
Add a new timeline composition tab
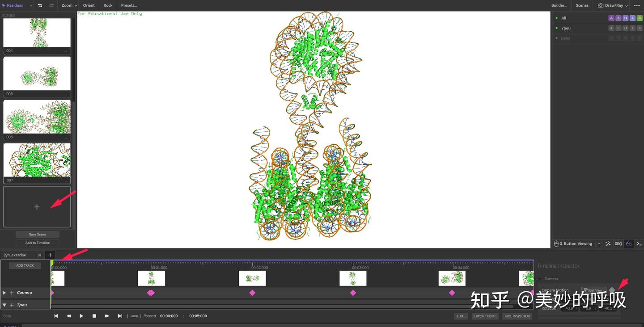(51, 255)
